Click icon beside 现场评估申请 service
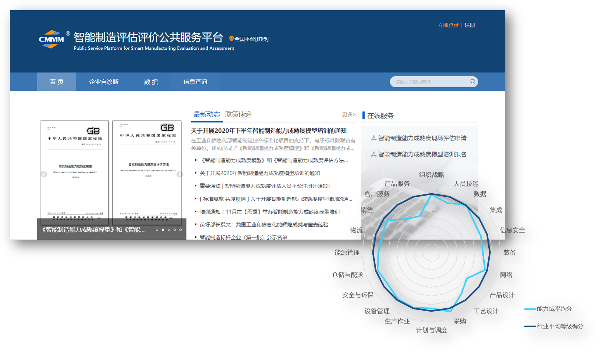Viewport: 606px width, 364px height. pos(373,138)
